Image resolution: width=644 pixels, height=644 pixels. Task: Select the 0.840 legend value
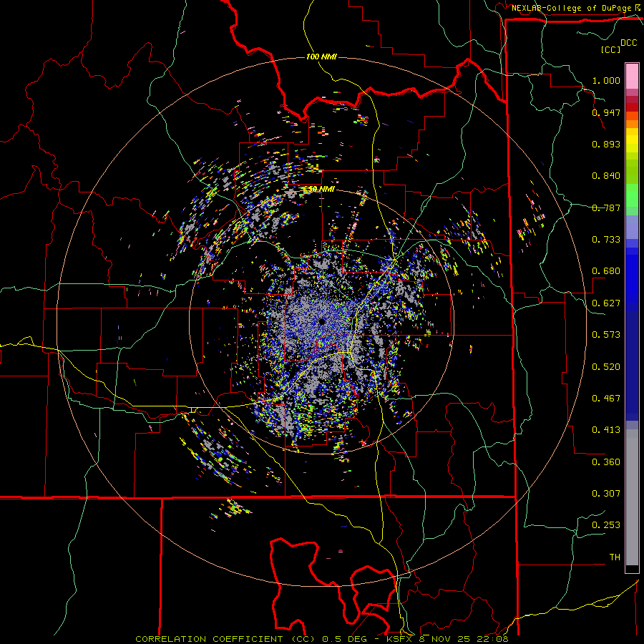click(x=606, y=176)
